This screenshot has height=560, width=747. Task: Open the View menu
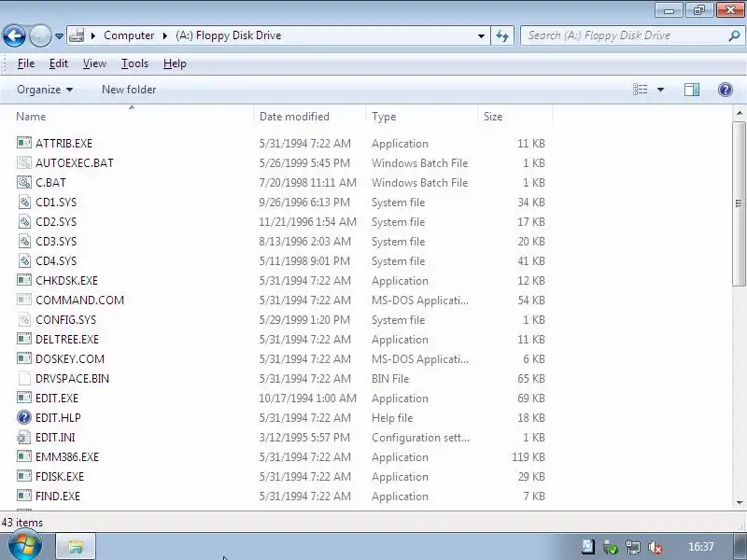pyautogui.click(x=94, y=63)
